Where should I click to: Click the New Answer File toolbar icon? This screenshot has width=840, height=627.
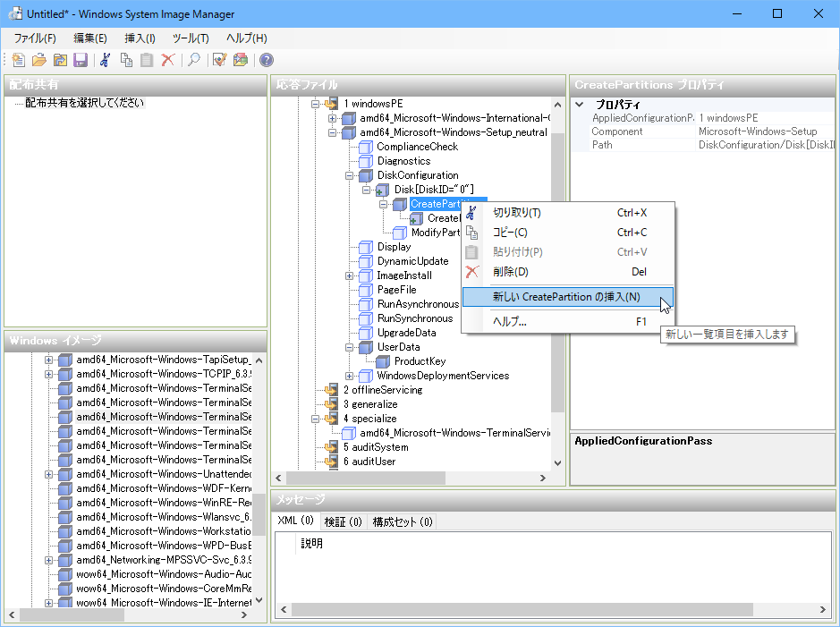coord(19,60)
